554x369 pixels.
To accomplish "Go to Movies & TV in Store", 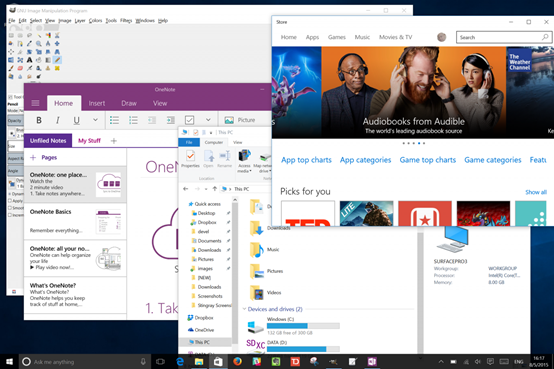I will coord(395,37).
